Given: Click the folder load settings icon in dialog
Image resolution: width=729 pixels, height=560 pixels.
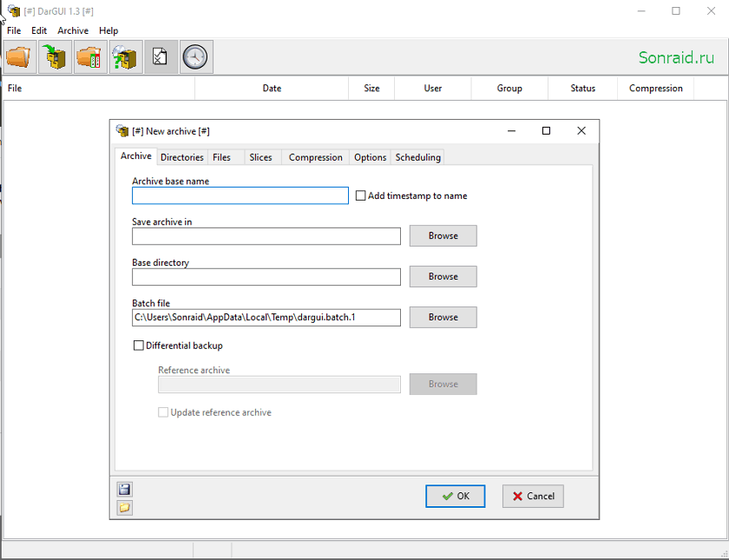Looking at the screenshot, I should click(124, 507).
